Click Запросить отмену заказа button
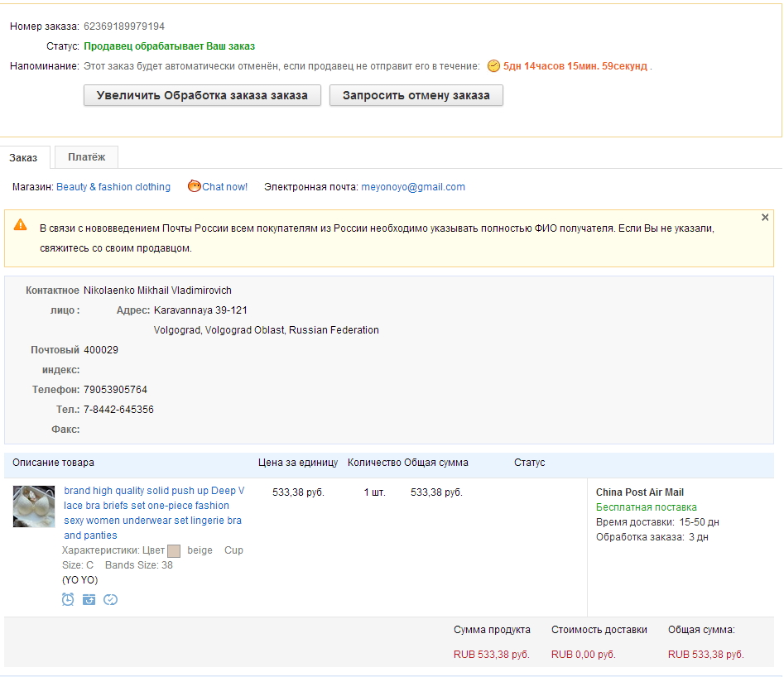Screen dimensions: 784x677 tap(416, 95)
